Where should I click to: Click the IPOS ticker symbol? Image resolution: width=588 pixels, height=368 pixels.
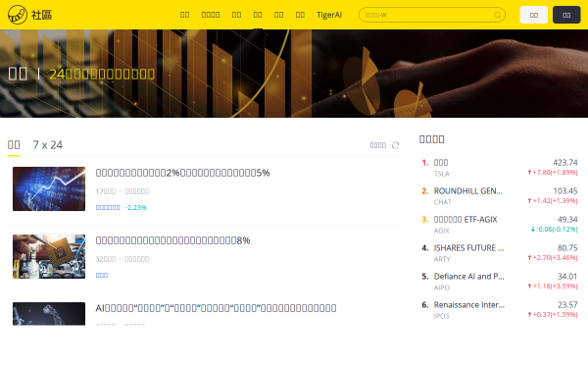tap(441, 316)
